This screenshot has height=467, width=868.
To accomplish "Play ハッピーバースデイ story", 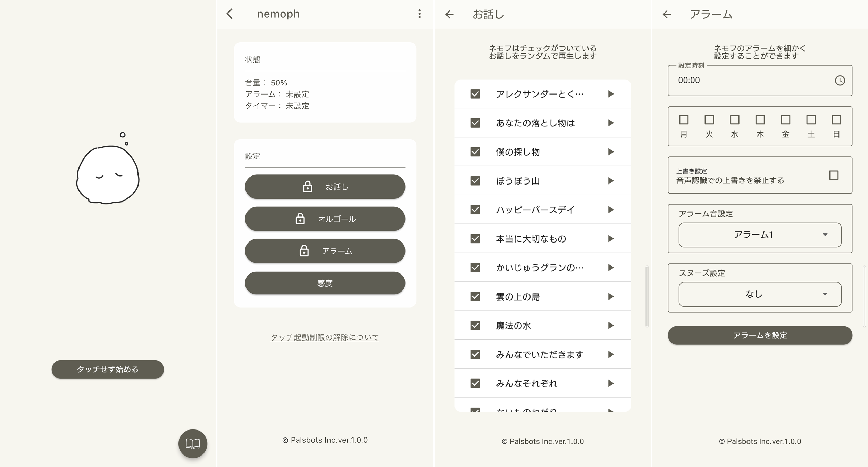I will (611, 210).
